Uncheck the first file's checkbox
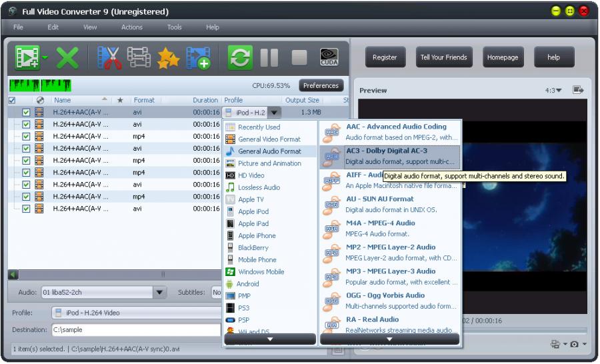Image resolution: width=600 pixels, height=364 pixels. [x=26, y=113]
